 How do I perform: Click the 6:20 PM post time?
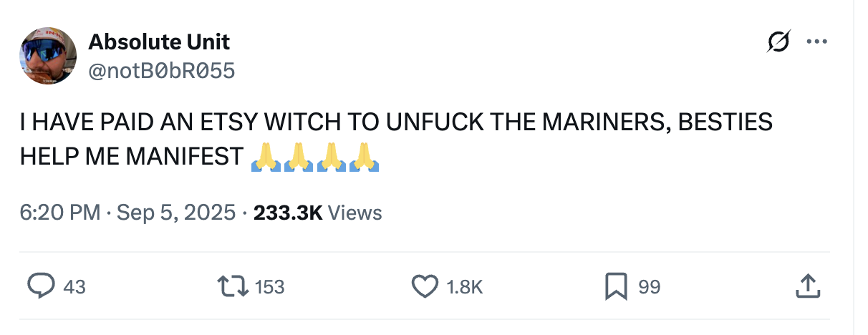[60, 213]
